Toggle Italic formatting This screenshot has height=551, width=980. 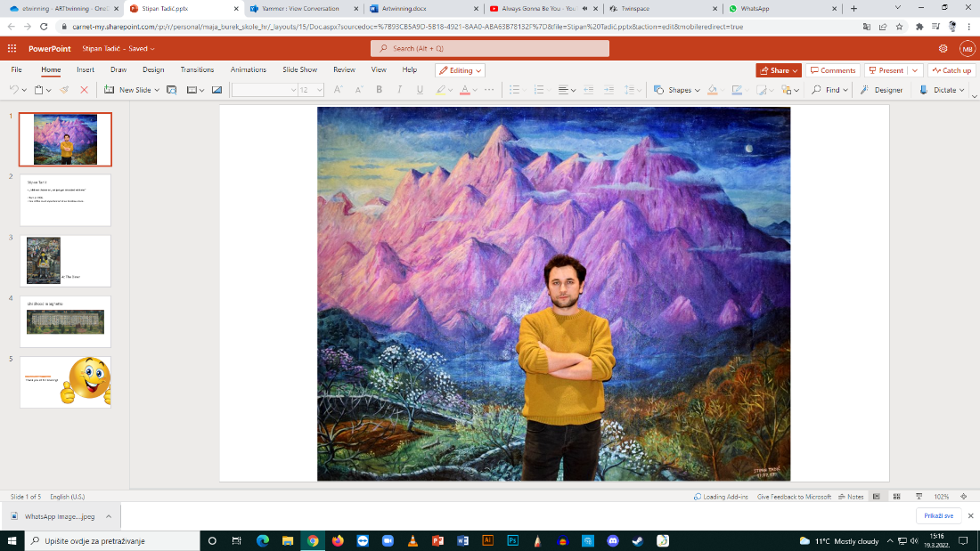(x=399, y=90)
